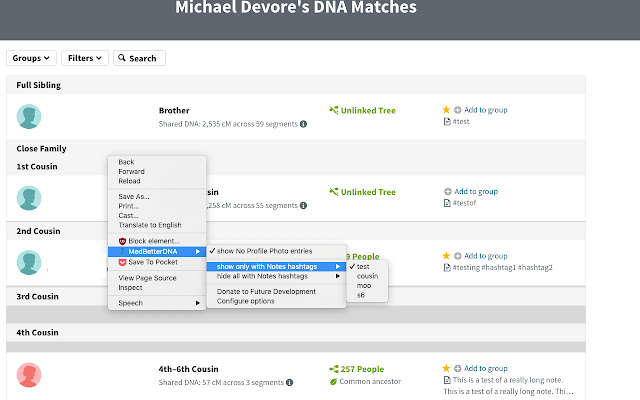Click the plus icon beside Brother's Add to group

coord(458,110)
